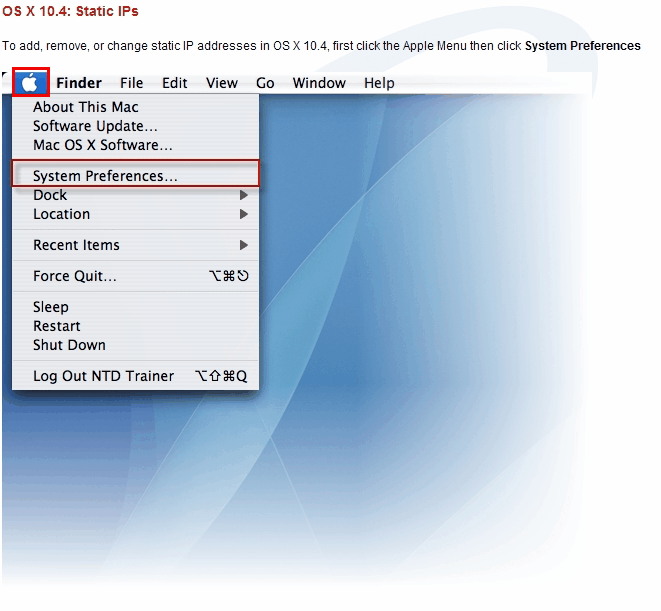Viewport: 661px width, 611px height.
Task: Open the Finder menu
Action: [x=79, y=83]
